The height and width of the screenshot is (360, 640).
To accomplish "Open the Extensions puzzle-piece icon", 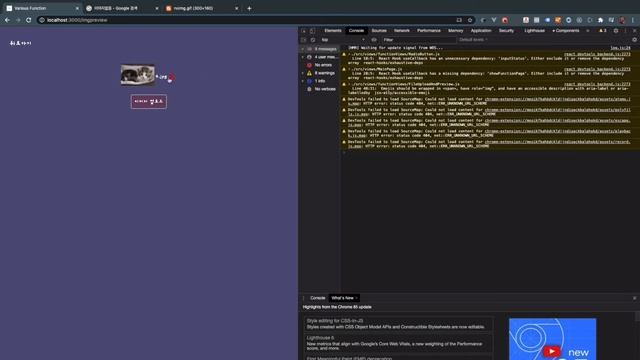I will 600,20.
